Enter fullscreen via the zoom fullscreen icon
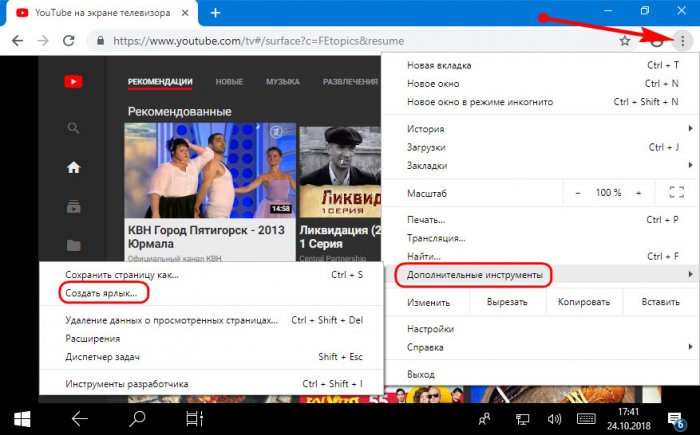Image resolution: width=700 pixels, height=435 pixels. coord(677,192)
